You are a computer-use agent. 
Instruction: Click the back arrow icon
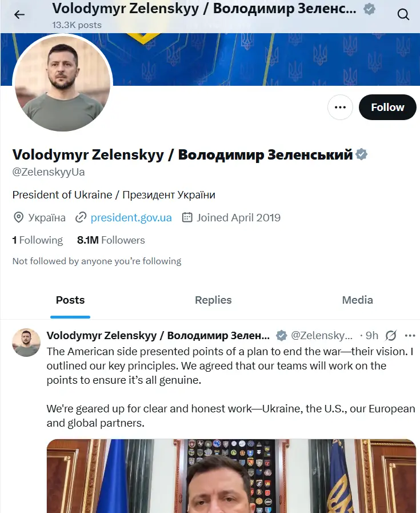(x=19, y=15)
